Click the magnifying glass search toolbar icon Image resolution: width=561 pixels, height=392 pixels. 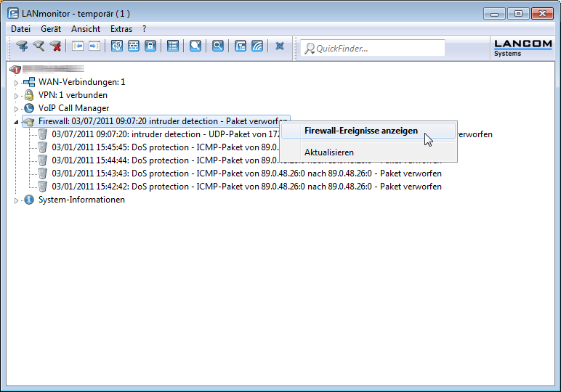[217, 46]
